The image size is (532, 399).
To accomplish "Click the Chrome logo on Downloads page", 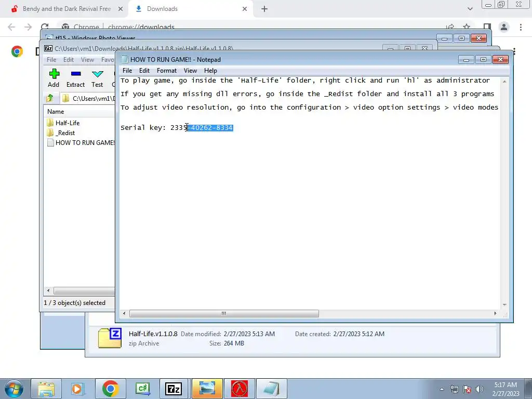I will click(x=17, y=51).
